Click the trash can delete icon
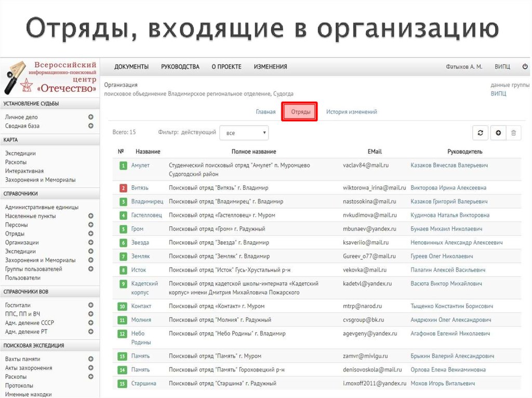 coord(513,133)
